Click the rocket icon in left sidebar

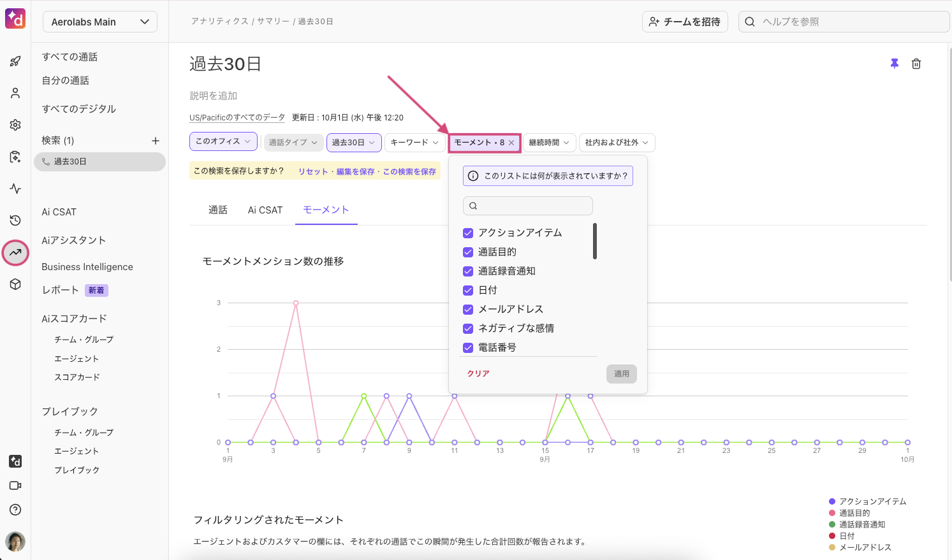[15, 61]
